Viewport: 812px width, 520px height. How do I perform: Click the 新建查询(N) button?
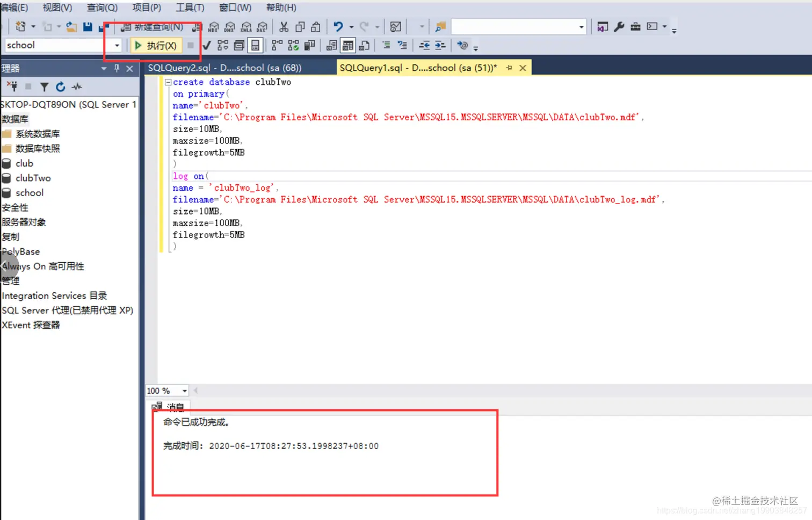click(153, 27)
